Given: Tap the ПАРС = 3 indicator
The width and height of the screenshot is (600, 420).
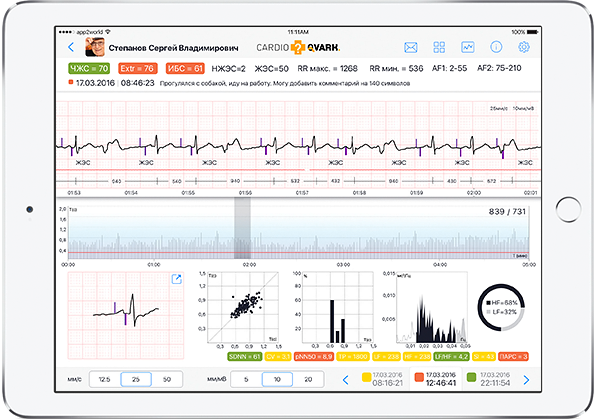Looking at the screenshot, I should pos(513,357).
